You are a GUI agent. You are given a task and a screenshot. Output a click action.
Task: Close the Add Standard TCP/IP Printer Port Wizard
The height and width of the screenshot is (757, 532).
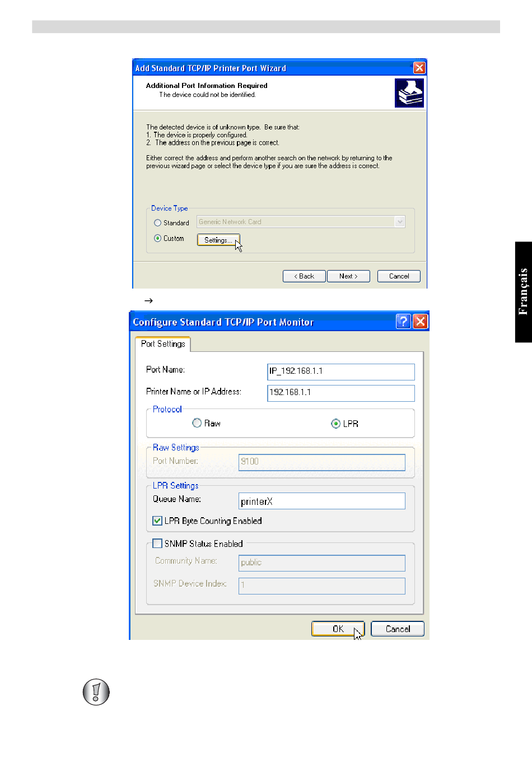[419, 68]
